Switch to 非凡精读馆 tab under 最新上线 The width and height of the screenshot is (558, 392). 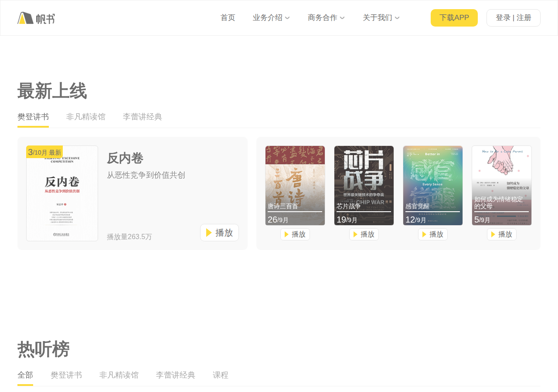point(86,117)
